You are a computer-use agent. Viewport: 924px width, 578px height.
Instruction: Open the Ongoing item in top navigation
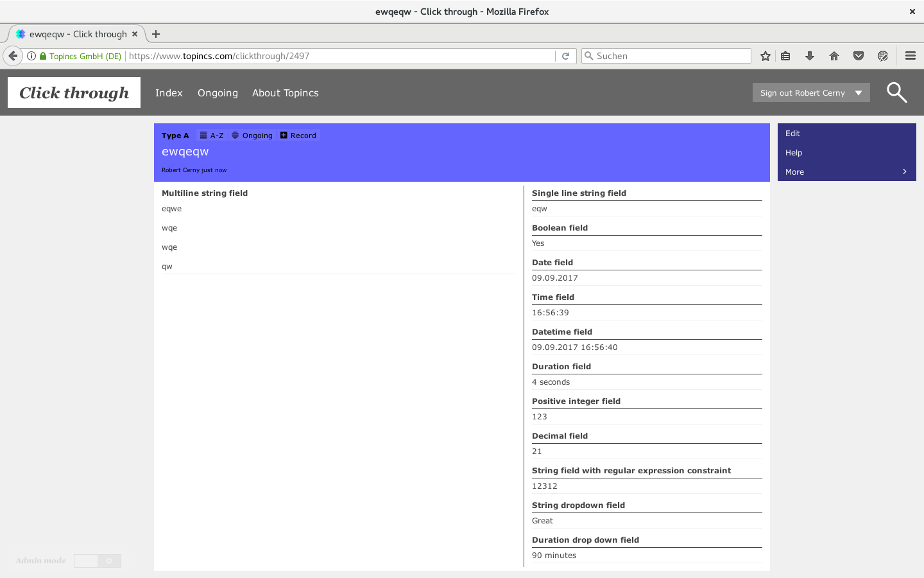point(218,92)
